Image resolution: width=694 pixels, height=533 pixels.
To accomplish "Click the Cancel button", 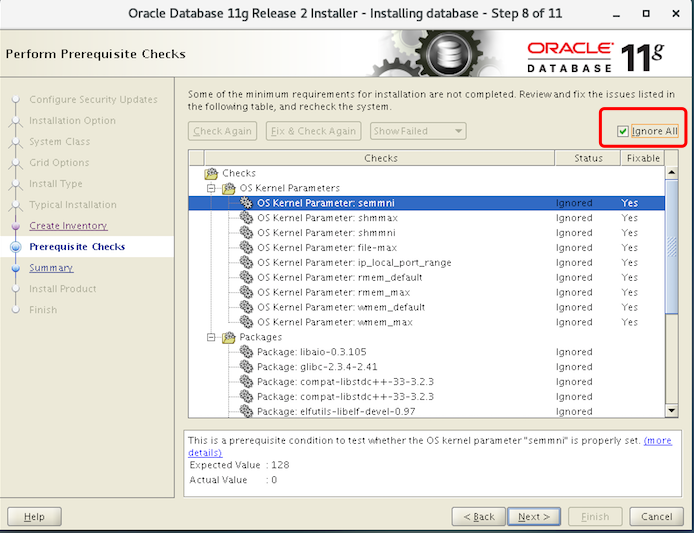I will tap(656, 517).
